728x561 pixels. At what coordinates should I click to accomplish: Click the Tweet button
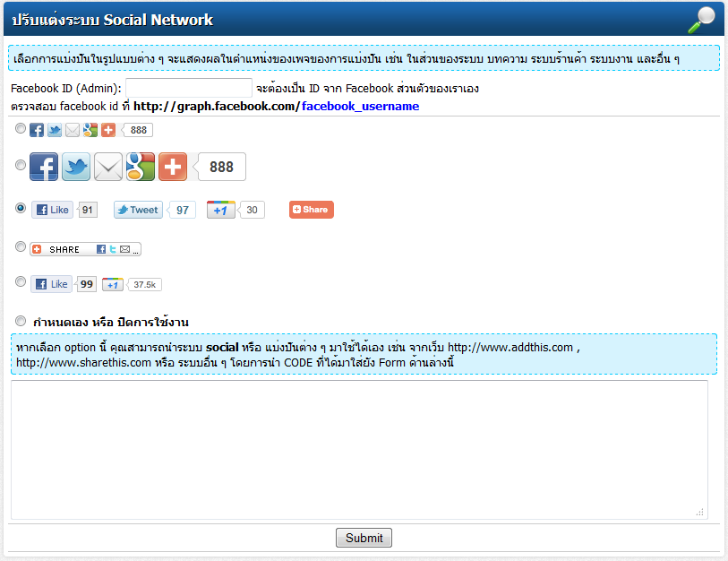tap(139, 210)
